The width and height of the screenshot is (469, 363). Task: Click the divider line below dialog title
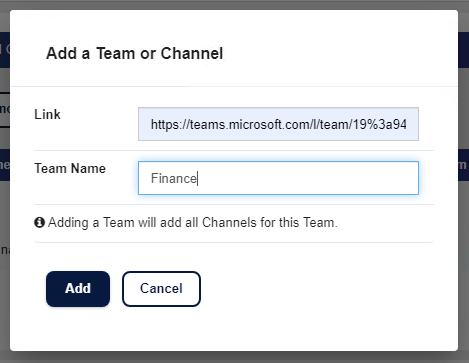click(x=234, y=86)
